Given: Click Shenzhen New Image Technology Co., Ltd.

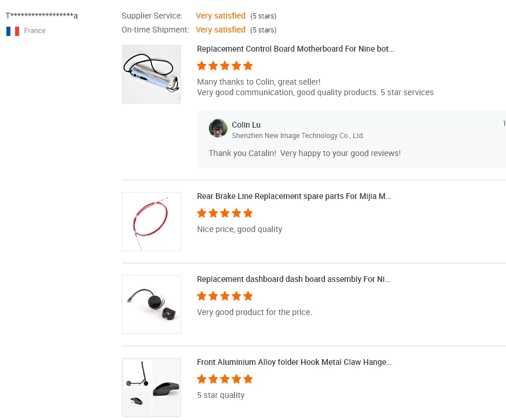Looking at the screenshot, I should [298, 136].
